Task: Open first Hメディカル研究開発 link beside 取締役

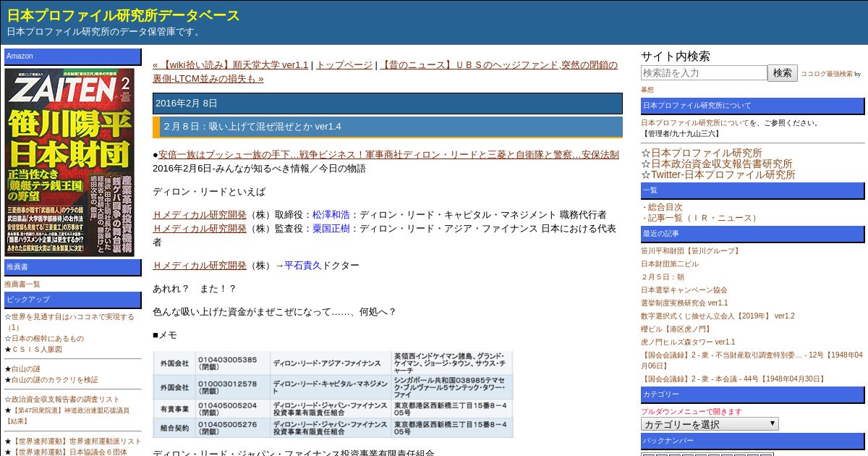Action: coord(200,214)
